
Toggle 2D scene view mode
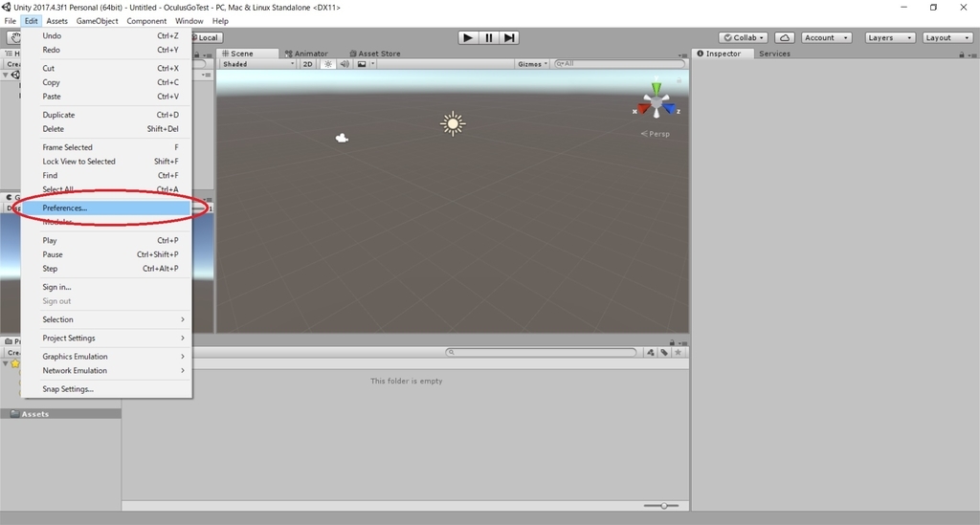tap(307, 64)
